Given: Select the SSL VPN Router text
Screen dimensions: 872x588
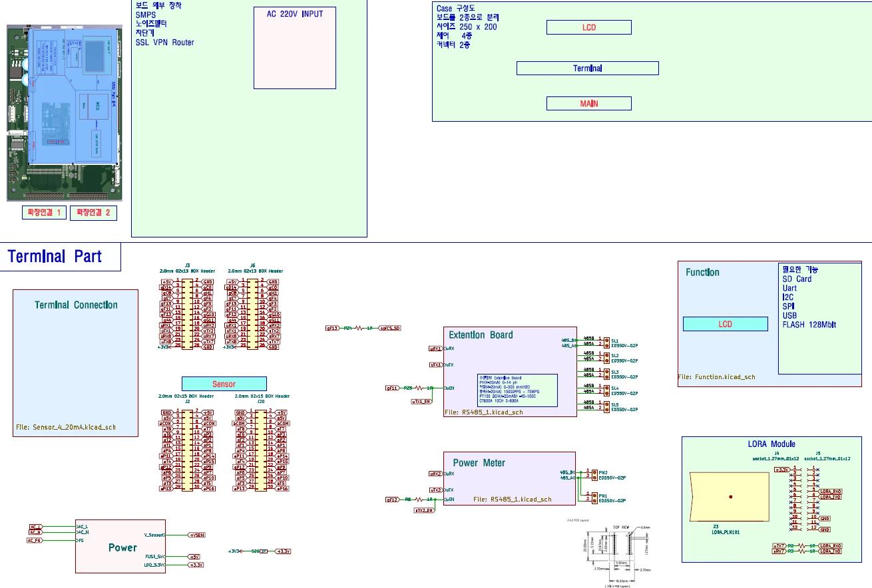Looking at the screenshot, I should (x=165, y=43).
